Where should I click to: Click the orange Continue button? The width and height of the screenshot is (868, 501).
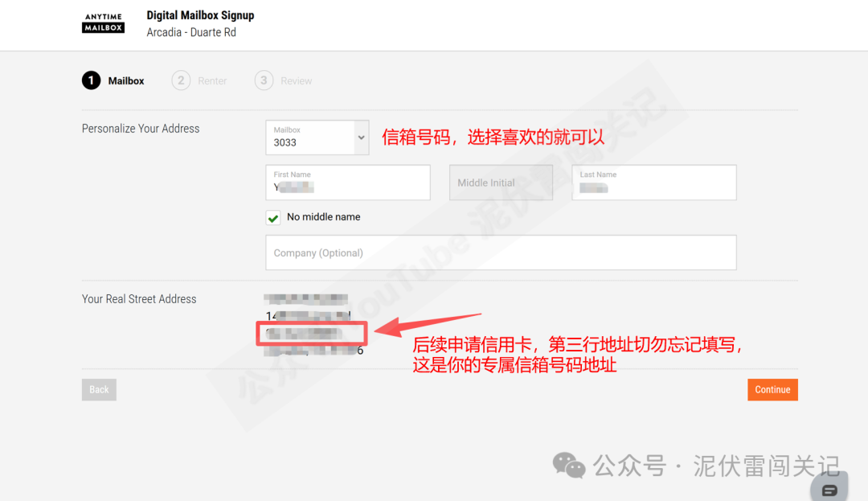pyautogui.click(x=772, y=390)
